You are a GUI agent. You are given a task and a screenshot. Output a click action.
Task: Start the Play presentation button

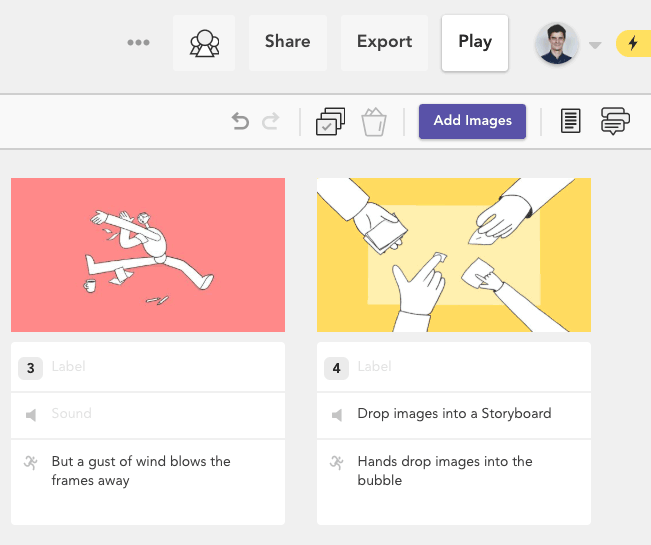[475, 43]
